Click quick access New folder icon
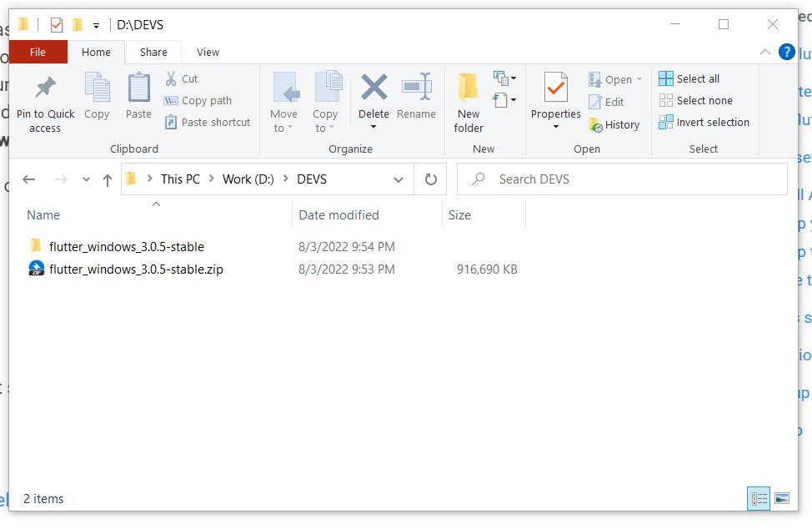The image size is (812, 529). coord(78,24)
